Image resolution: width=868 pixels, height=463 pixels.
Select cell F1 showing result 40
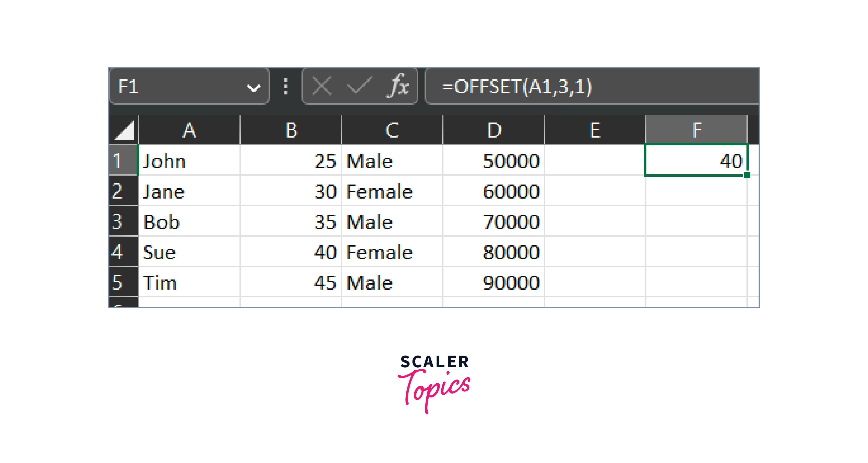coord(695,160)
